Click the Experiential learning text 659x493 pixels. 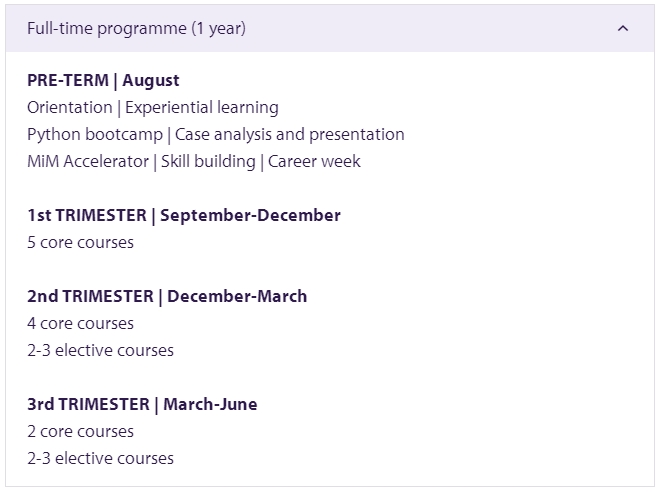(x=202, y=108)
